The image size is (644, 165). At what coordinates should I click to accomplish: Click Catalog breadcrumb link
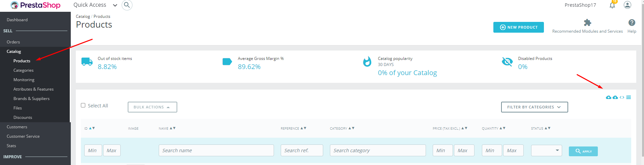[83, 16]
